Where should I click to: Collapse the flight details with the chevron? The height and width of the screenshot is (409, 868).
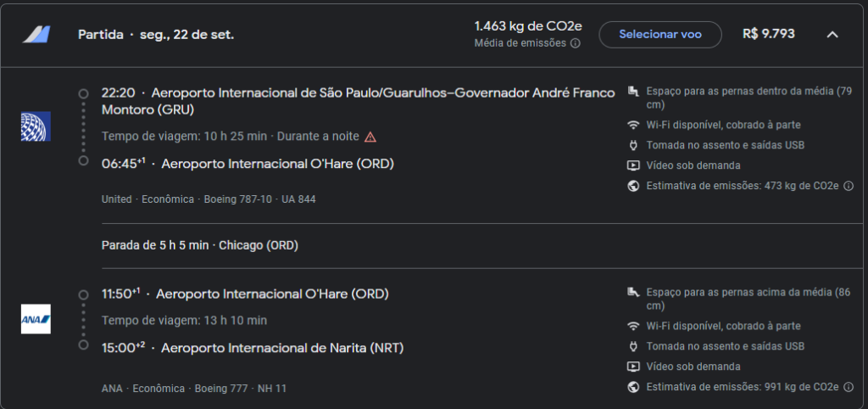pos(832,35)
